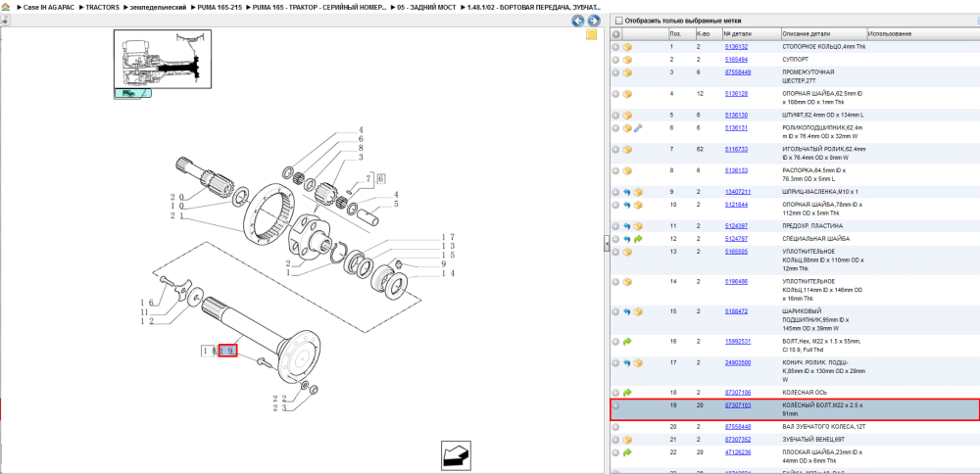This screenshot has width=980, height=474.
Task: Click the tractor location thumbnail image
Action: [x=163, y=59]
